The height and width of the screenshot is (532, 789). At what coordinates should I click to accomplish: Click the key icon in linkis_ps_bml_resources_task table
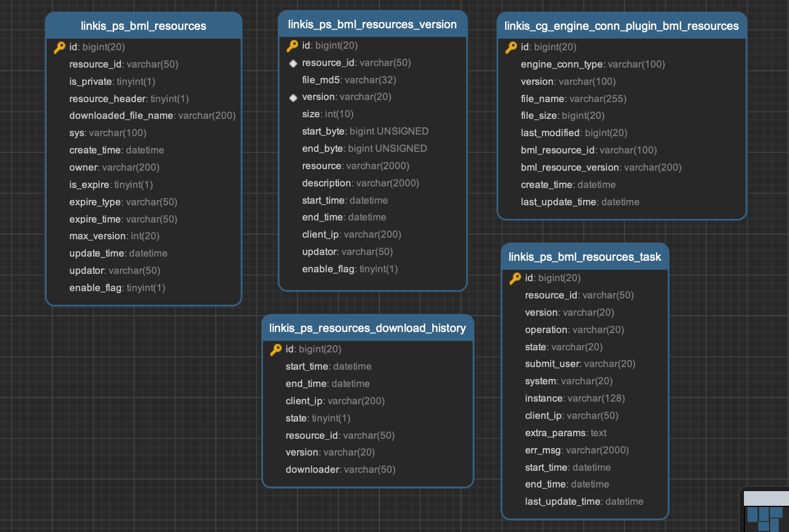516,279
